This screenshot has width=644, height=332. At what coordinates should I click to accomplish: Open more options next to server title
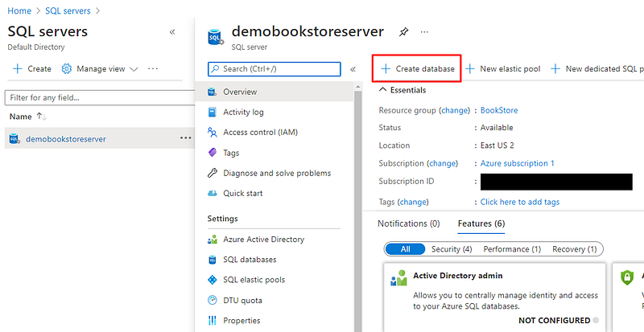[x=424, y=32]
